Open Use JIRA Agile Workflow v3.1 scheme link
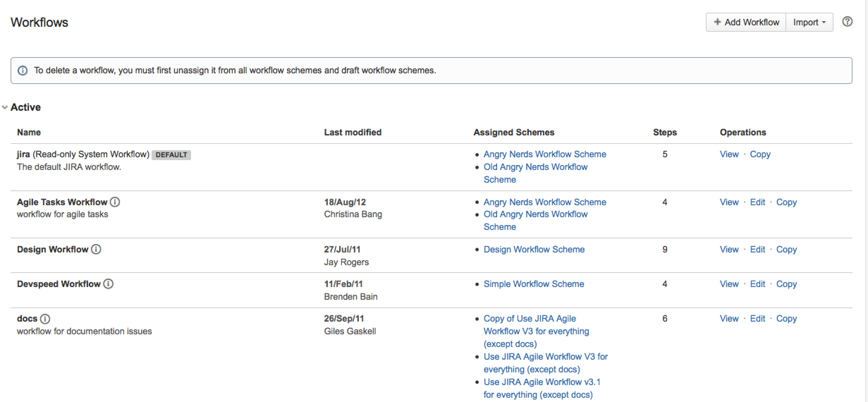Screen dimensions: 868x402 point(542,388)
